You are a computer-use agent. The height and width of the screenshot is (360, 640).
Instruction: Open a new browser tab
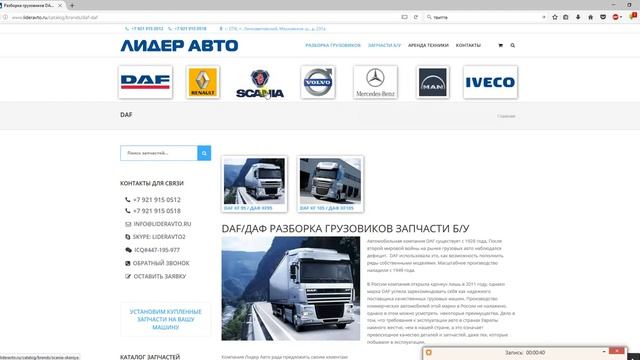[72, 5]
